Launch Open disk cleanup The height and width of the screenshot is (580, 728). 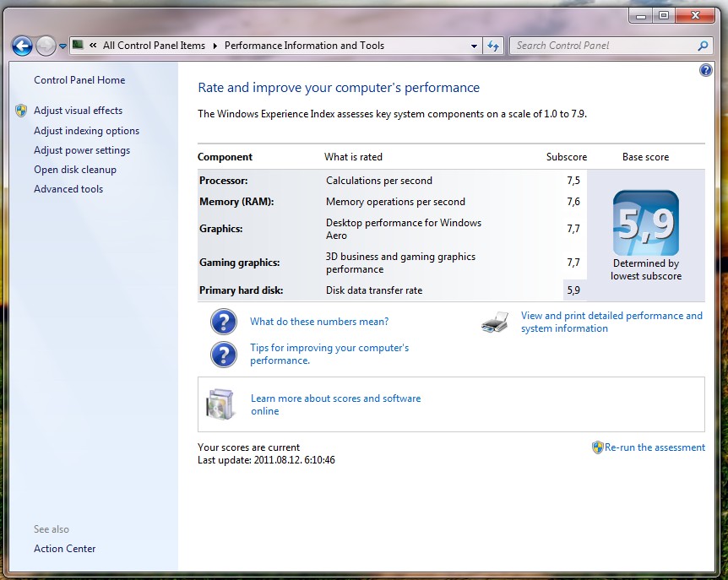(75, 170)
